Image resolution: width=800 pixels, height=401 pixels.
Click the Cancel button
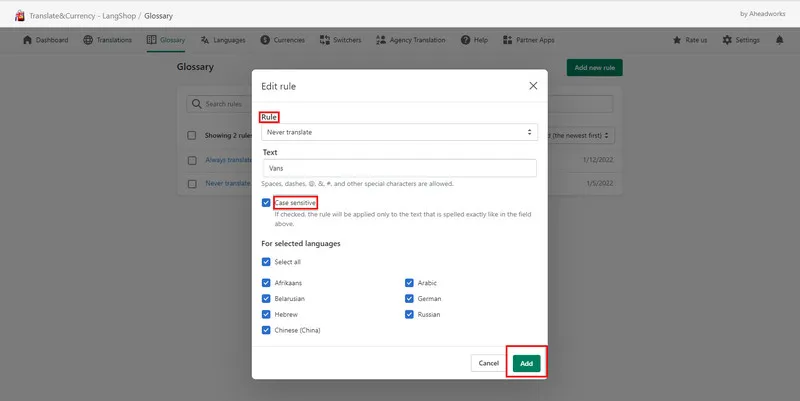(x=488, y=363)
